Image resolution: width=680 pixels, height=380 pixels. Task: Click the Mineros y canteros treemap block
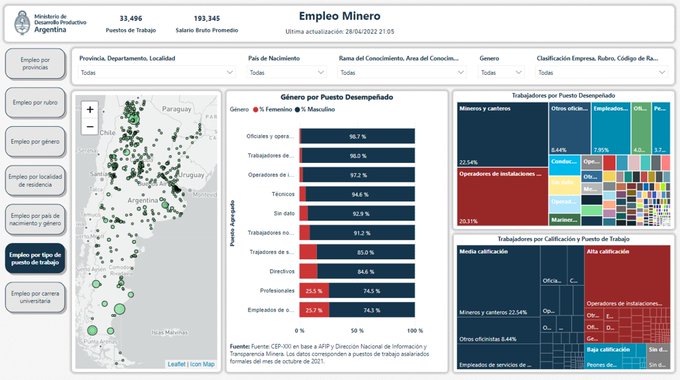coord(502,135)
